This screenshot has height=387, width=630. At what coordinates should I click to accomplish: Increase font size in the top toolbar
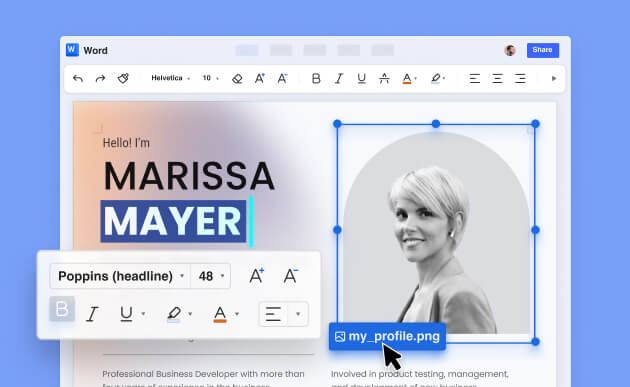(260, 78)
